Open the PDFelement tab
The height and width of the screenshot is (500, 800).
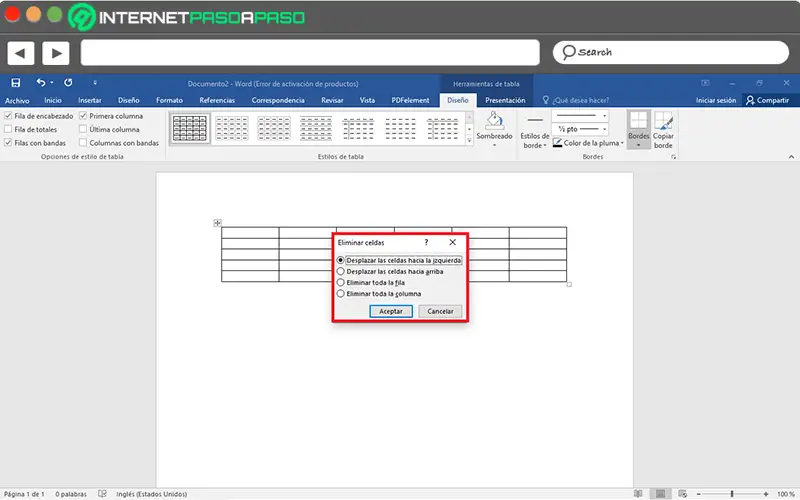410,101
